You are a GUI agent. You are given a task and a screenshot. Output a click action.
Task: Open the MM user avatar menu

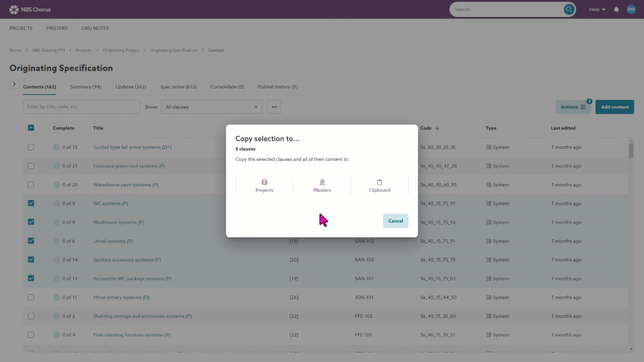pyautogui.click(x=631, y=10)
